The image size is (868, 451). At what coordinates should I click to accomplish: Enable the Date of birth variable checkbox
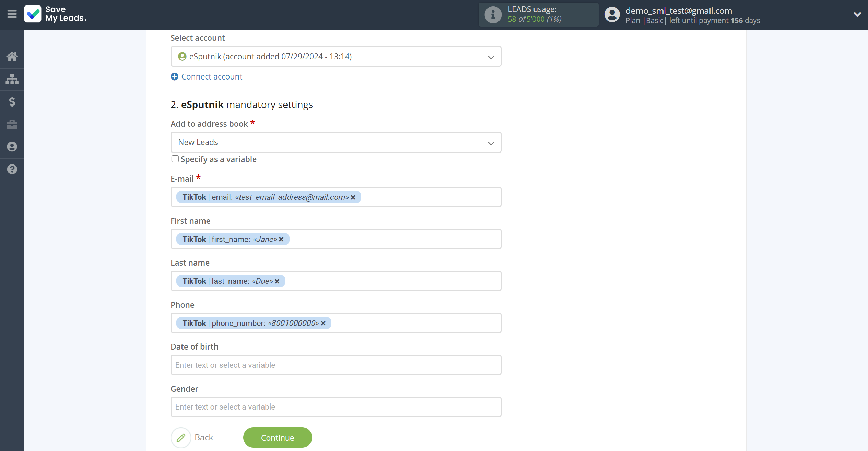coord(336,364)
